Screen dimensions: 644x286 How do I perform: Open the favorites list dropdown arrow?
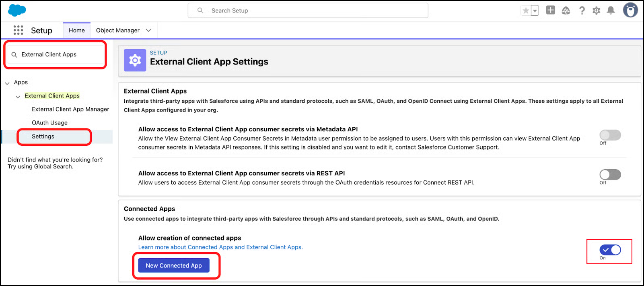535,11
